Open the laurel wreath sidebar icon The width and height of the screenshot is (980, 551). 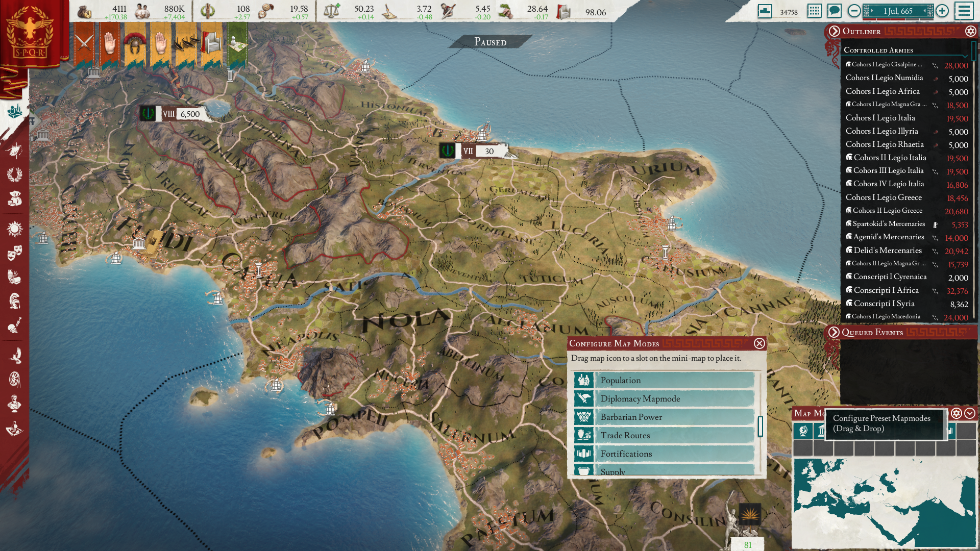pyautogui.click(x=15, y=174)
